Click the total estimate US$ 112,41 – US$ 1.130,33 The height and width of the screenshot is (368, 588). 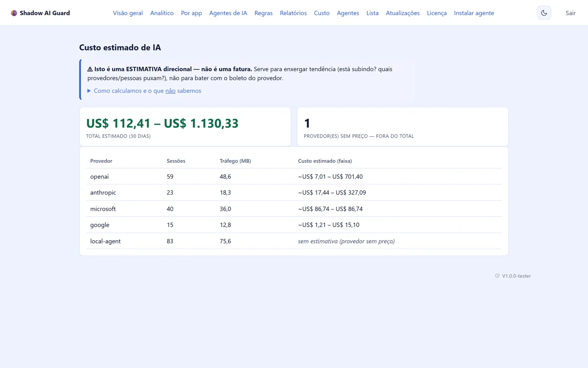pyautogui.click(x=163, y=123)
